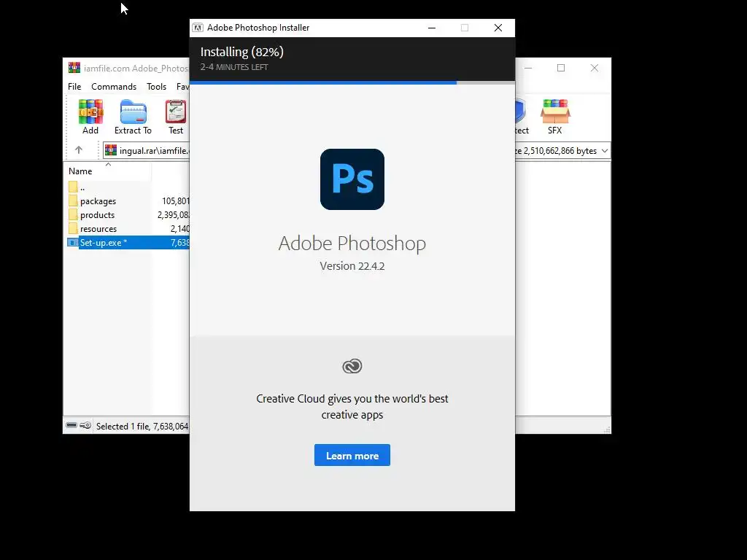Screen dimensions: 747x560
Task: Click the Test icon in WinRAR toolbar
Action: [x=176, y=112]
